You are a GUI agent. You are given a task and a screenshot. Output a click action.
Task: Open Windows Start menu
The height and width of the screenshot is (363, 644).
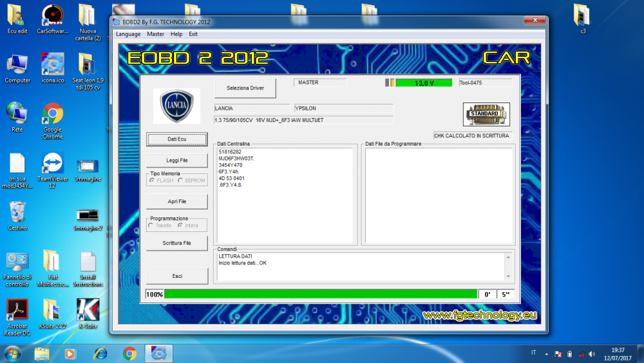click(x=12, y=353)
